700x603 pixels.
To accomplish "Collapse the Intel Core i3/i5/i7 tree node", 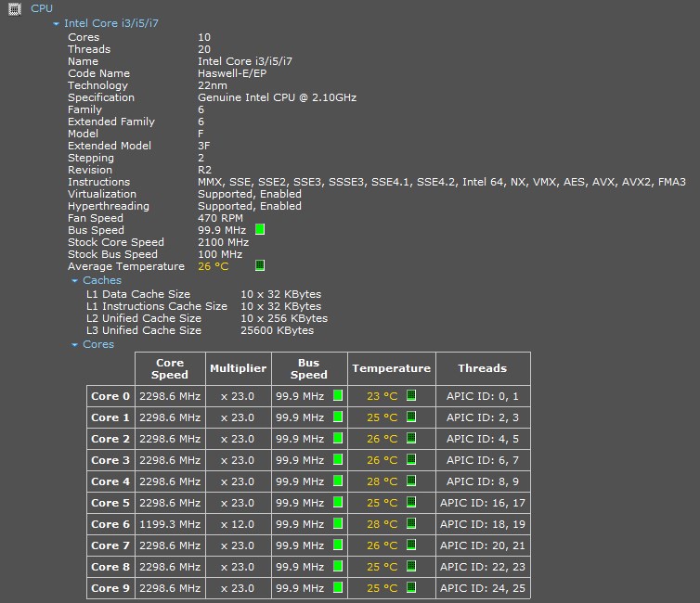I will [x=56, y=23].
